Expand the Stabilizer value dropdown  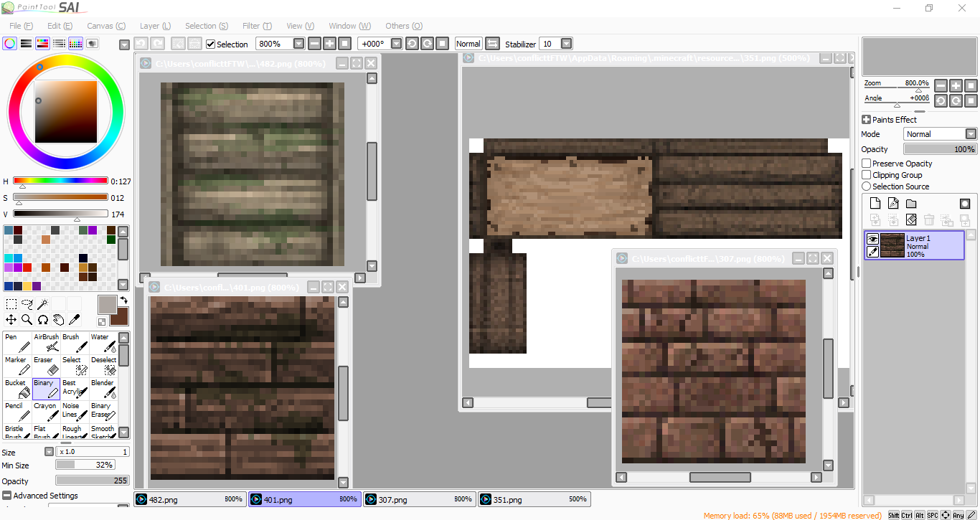coord(566,44)
